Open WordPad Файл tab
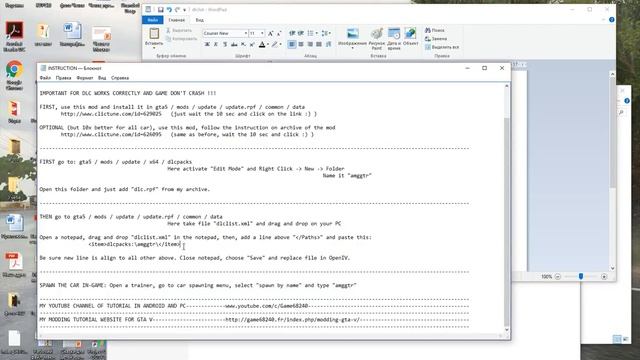640x360 pixels. (153, 20)
